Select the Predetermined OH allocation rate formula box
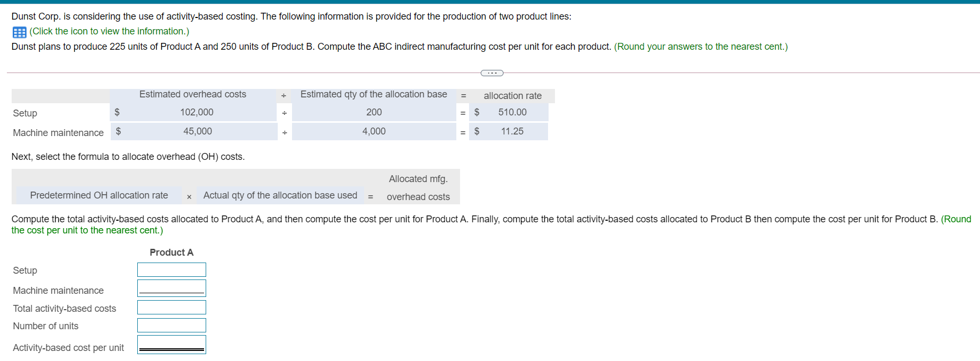Viewport: 980px width, 361px height. pyautogui.click(x=99, y=195)
